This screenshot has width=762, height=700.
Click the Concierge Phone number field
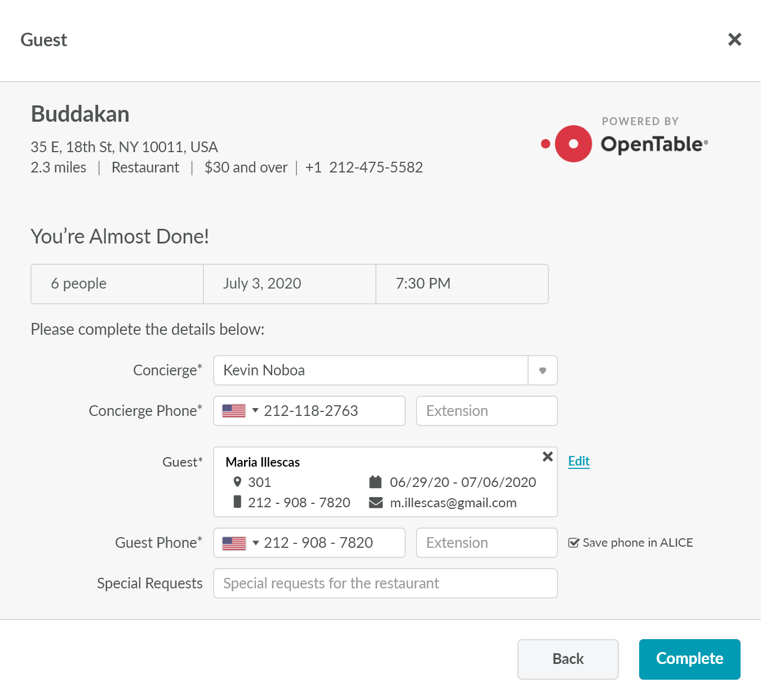coord(309,411)
